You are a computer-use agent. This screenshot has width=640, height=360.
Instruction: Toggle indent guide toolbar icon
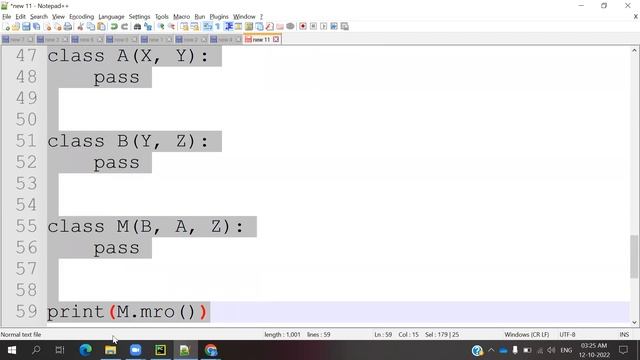(229, 27)
